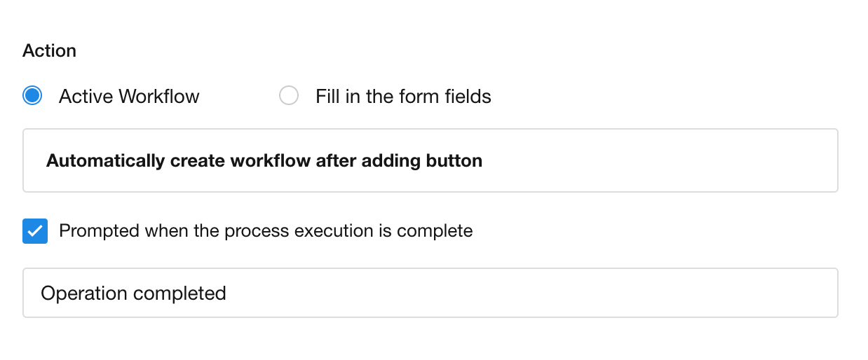Click empty area right of 'Operation completed' text
The width and height of the screenshot is (868, 360).
coord(526,293)
